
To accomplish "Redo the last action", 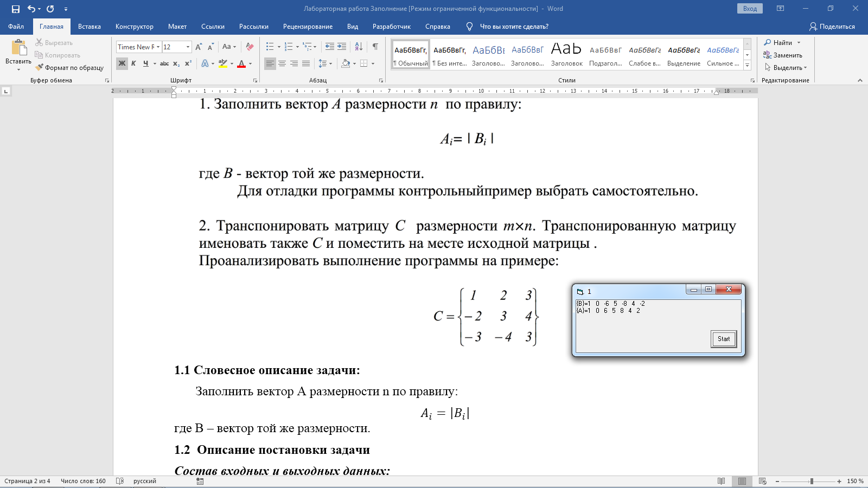I will point(50,9).
